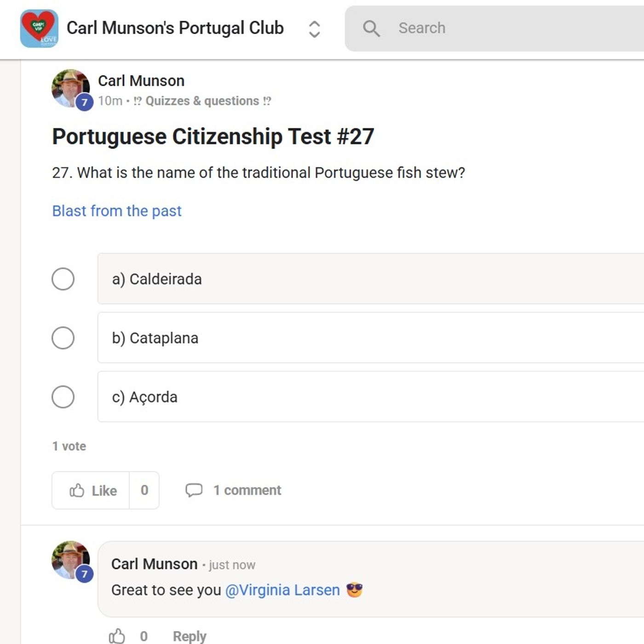Click the thumbs-up Like icon on post

pyautogui.click(x=77, y=490)
